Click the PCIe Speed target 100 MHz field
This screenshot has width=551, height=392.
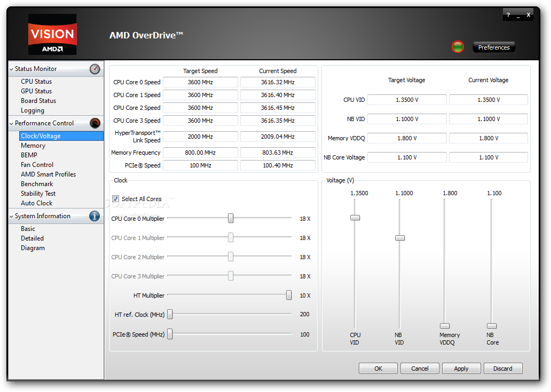coord(200,165)
